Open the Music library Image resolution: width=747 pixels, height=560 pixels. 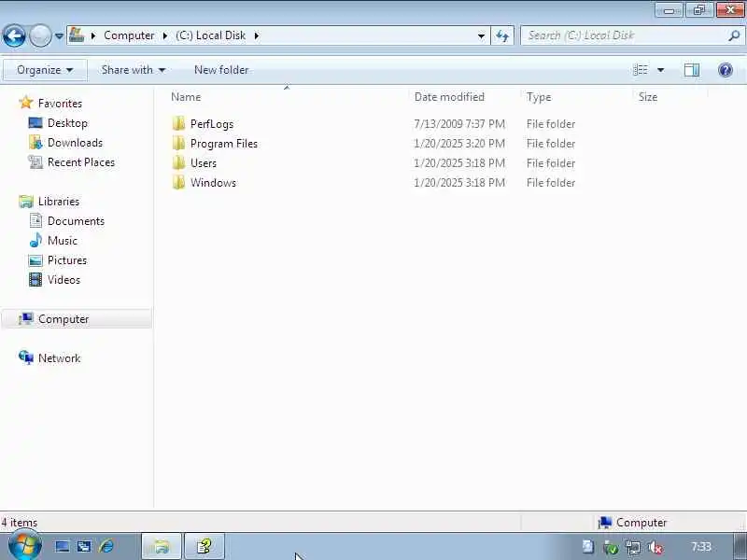coord(63,241)
